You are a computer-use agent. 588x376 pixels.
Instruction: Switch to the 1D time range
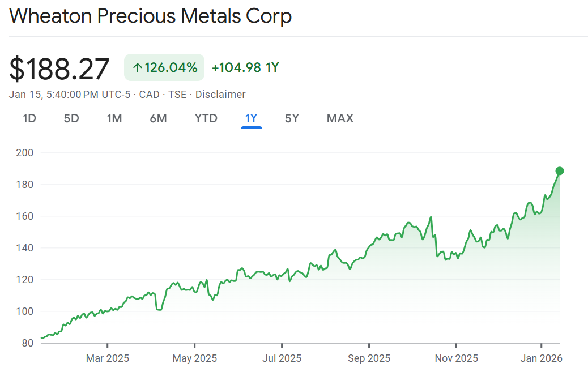coord(29,118)
